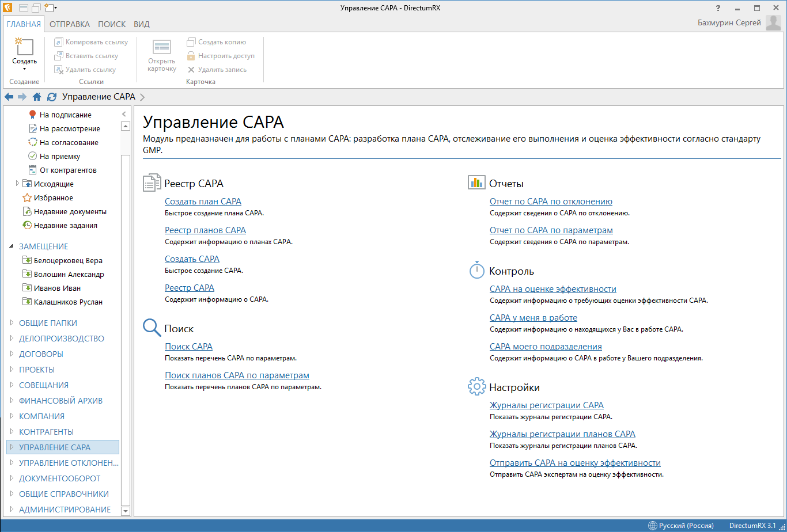787x532 pixels.
Task: Click the Создать ribbon icon
Action: coord(24,48)
